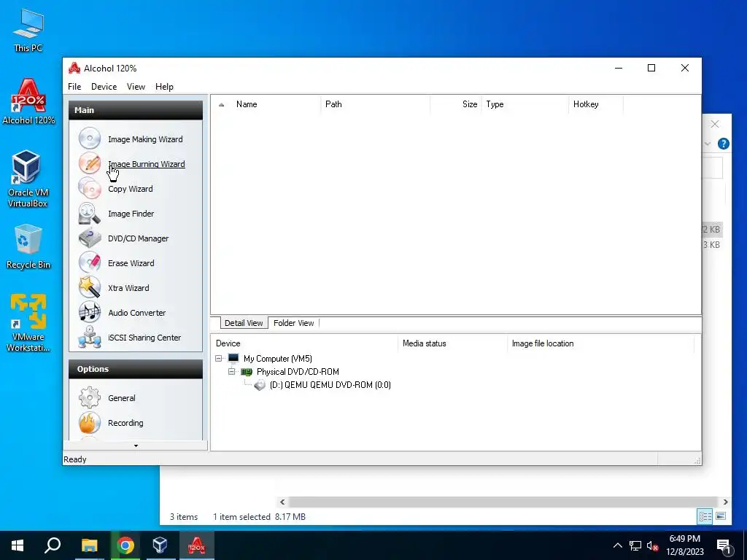The height and width of the screenshot is (560, 747).
Task: Click the Image Burning Wizard link
Action: pos(146,164)
